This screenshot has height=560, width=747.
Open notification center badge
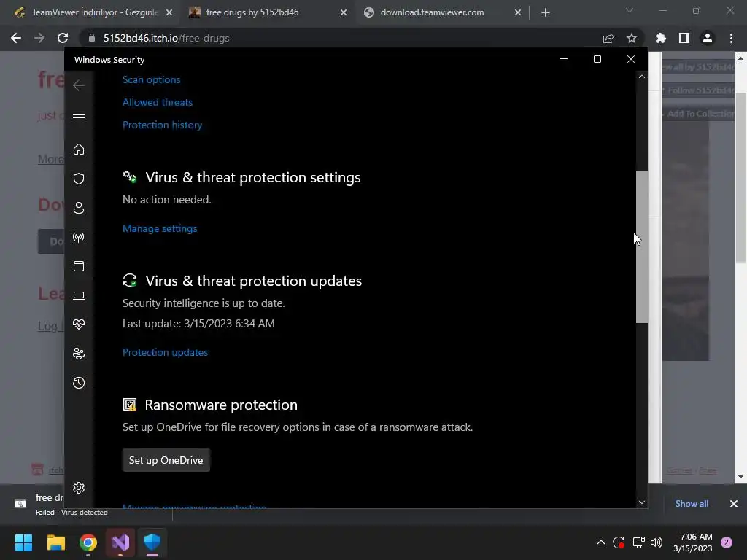[727, 542]
